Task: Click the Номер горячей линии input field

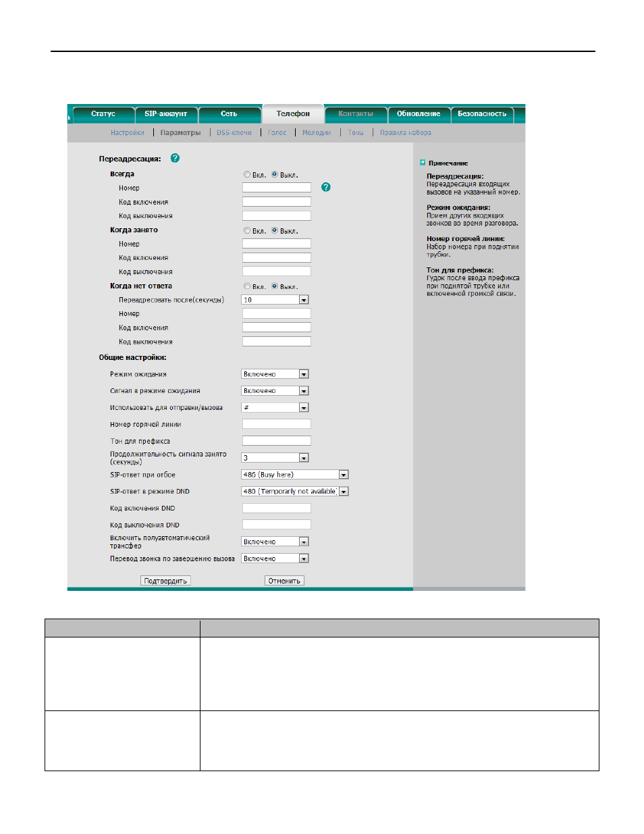Action: [277, 424]
